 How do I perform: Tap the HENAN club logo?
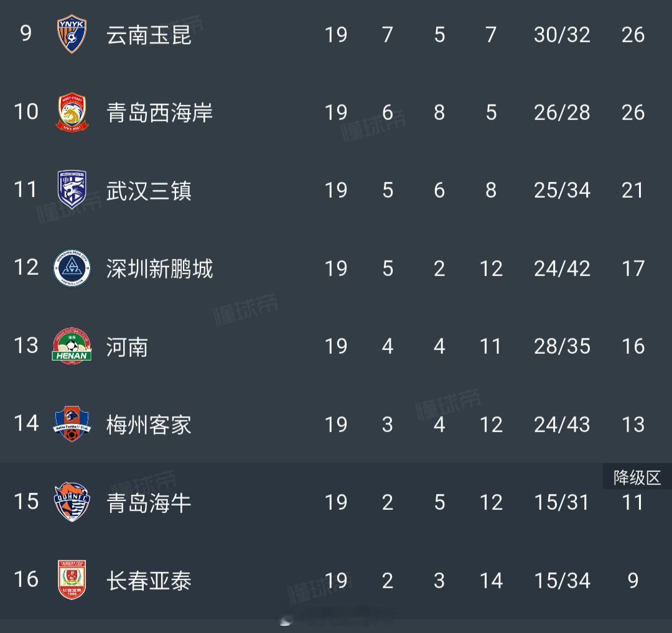pos(72,346)
